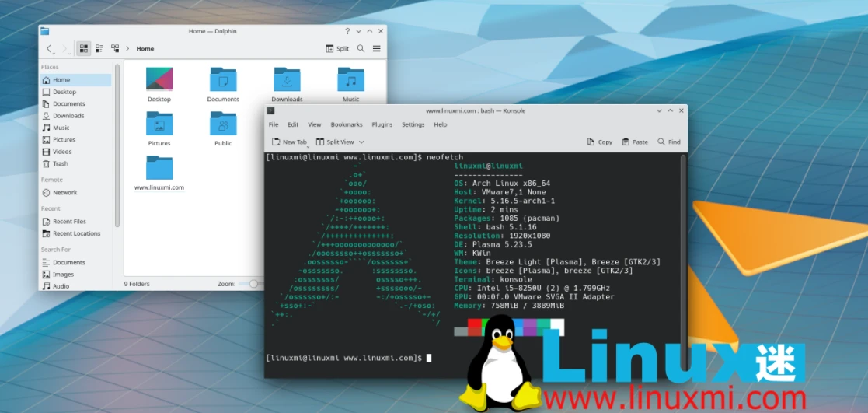Expand the Split View dropdown arrow
This screenshot has height=413, width=868.
361,142
